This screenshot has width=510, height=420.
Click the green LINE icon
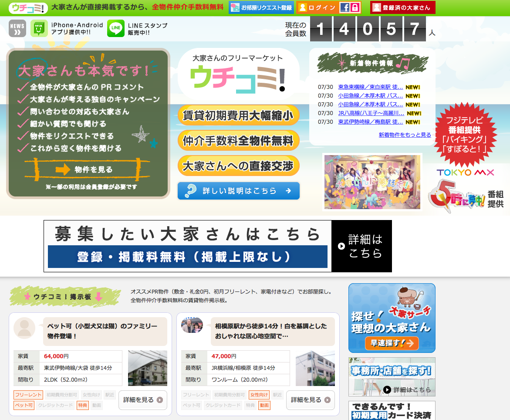(x=116, y=29)
